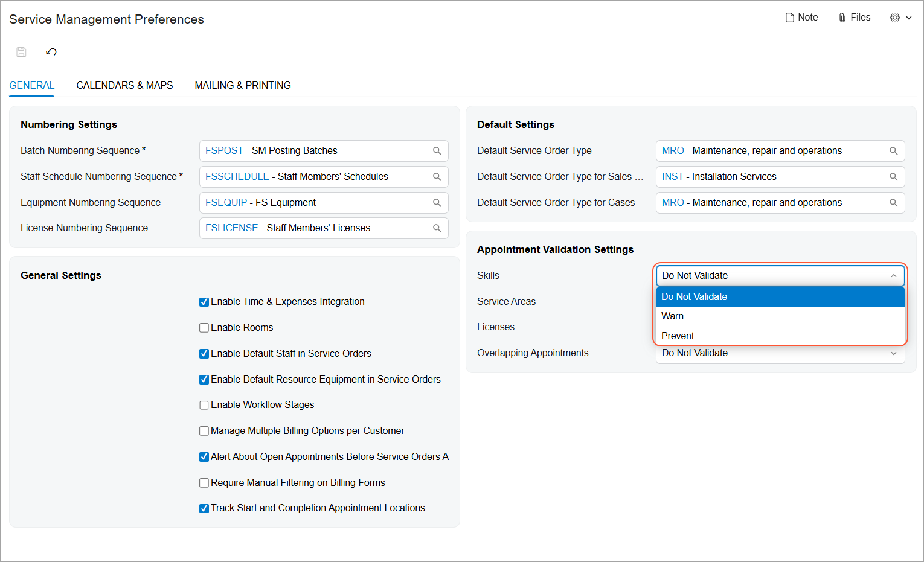Search Default Service Order Type for Cases
Image resolution: width=924 pixels, height=562 pixels.
[x=893, y=203]
